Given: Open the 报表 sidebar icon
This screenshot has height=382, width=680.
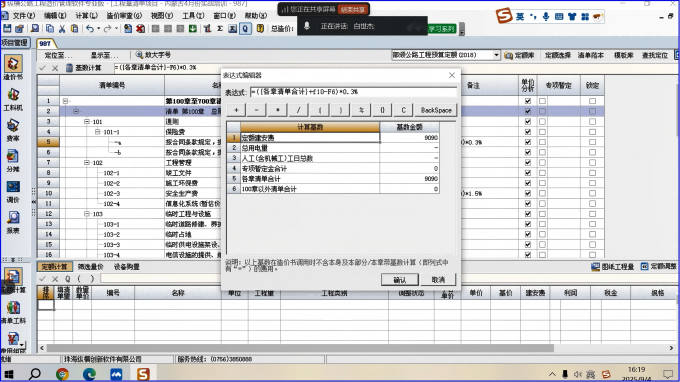Looking at the screenshot, I should 13,222.
